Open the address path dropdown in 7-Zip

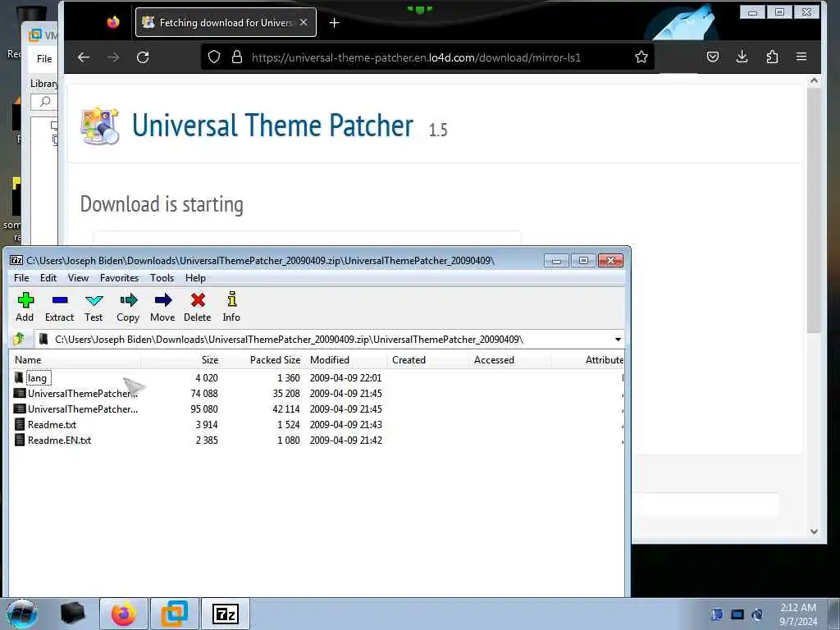[618, 339]
